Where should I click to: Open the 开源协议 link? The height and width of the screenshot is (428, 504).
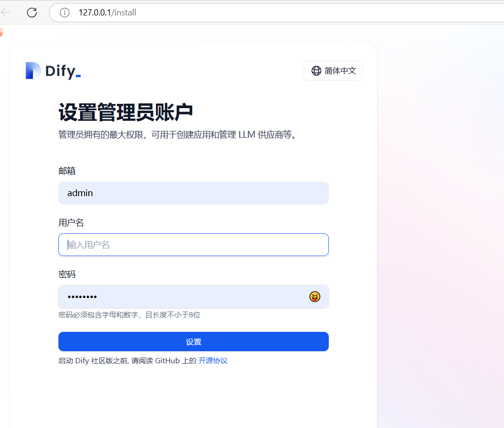point(213,361)
